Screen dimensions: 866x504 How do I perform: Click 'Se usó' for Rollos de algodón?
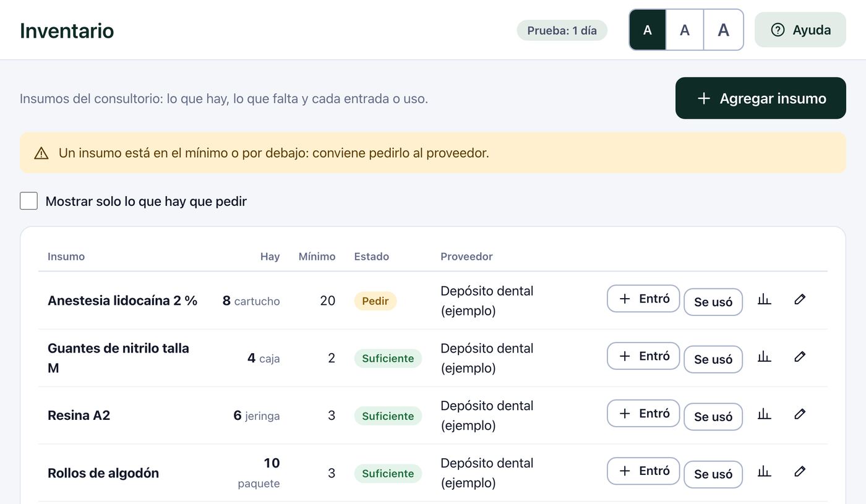(713, 474)
